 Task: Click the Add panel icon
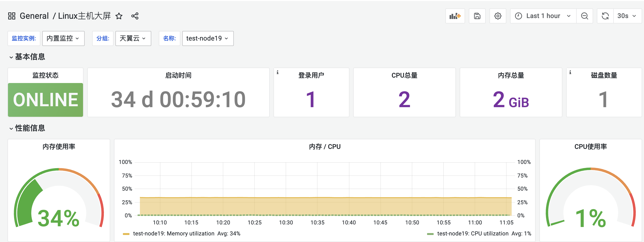click(x=455, y=16)
